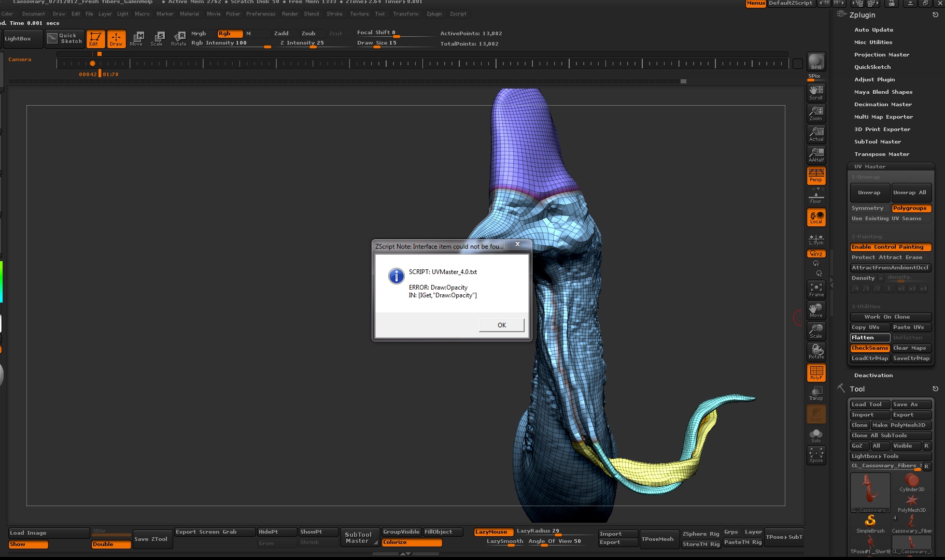Click the BPR render icon
This screenshot has height=560, width=945.
[x=816, y=62]
